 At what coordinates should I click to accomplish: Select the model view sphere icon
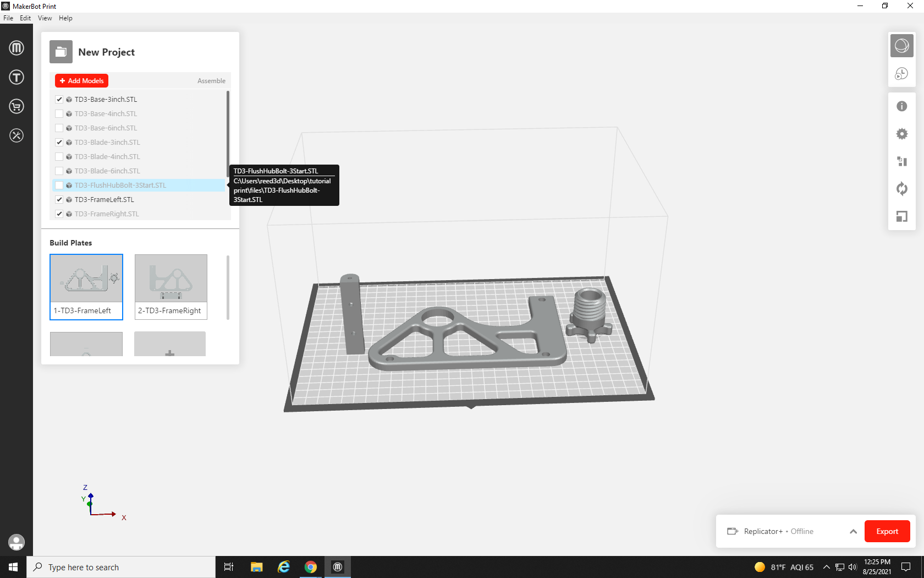(902, 46)
